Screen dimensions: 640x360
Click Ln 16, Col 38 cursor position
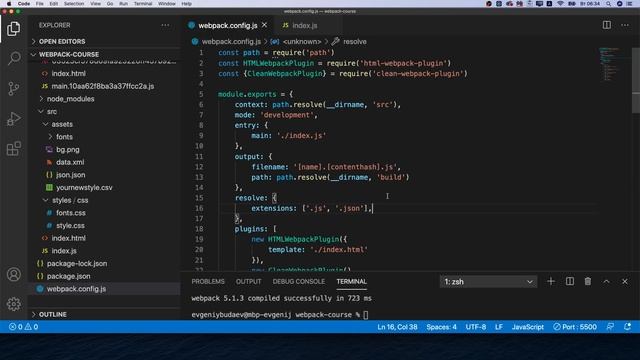397,327
